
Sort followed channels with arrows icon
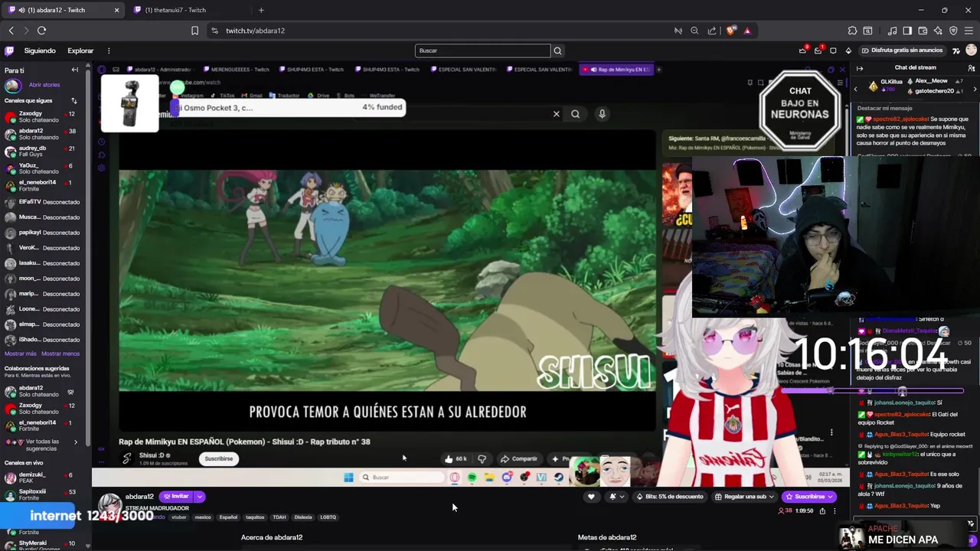[x=74, y=100]
